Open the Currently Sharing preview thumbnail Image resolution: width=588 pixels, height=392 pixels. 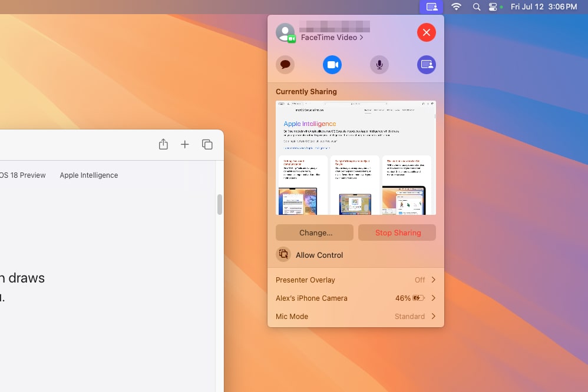(x=355, y=157)
